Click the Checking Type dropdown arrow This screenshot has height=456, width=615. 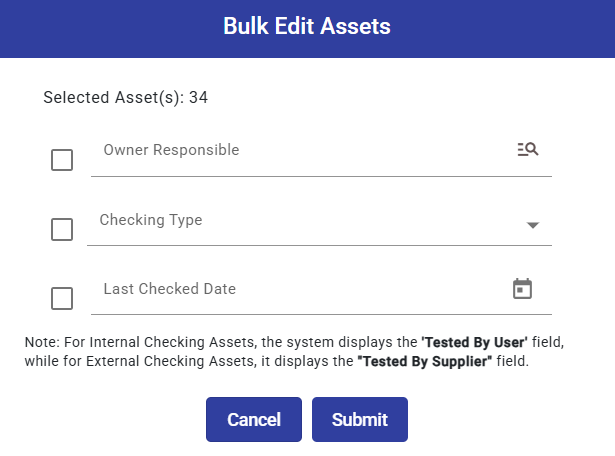pyautogui.click(x=533, y=225)
